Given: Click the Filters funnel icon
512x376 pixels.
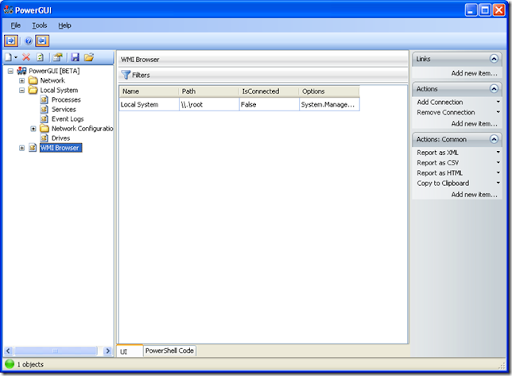Looking at the screenshot, I should pyautogui.click(x=126, y=75).
